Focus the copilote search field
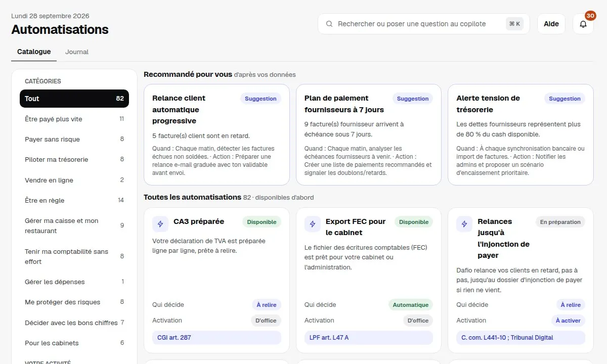Screen dimensions: 607x364 click(x=424, y=24)
